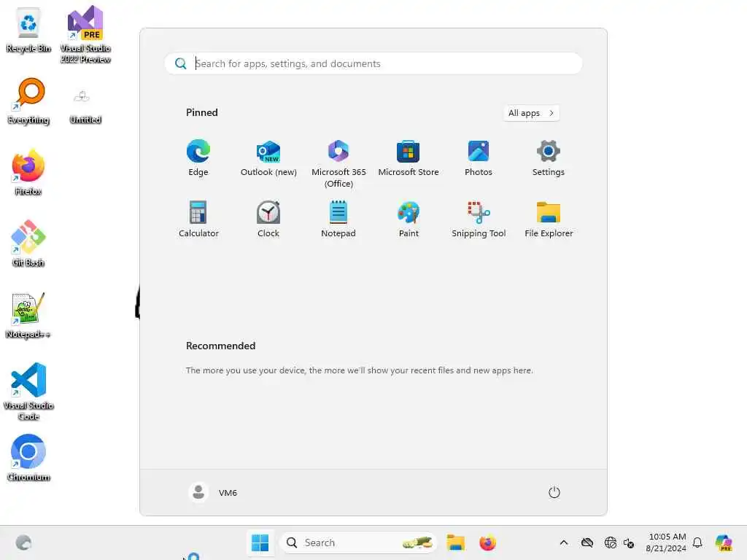The width and height of the screenshot is (747, 560).
Task: Open File Explorer from the taskbar
Action: click(455, 542)
